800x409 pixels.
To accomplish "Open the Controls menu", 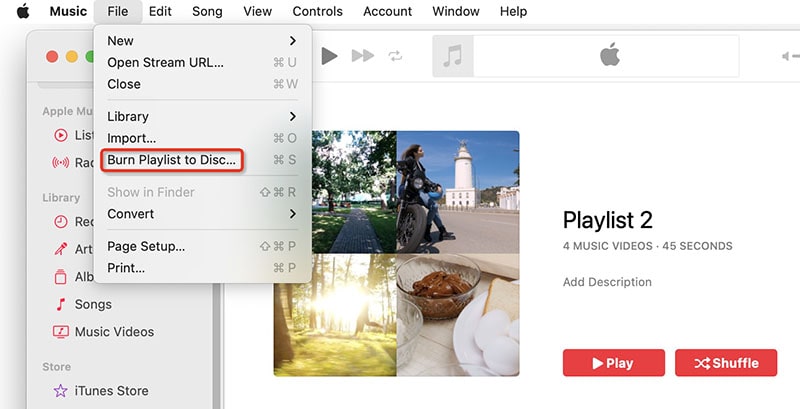I will point(317,11).
